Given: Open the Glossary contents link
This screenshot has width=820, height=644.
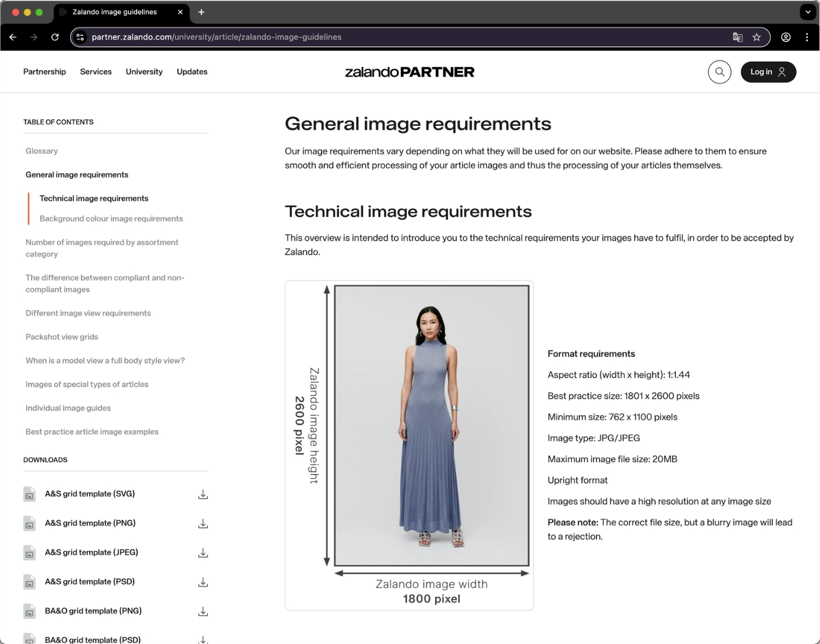Looking at the screenshot, I should coord(41,151).
